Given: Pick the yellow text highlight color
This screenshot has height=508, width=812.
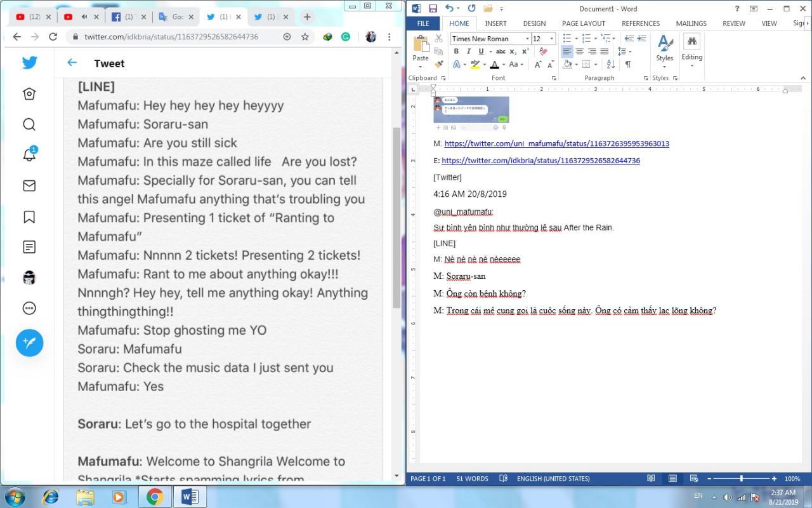Looking at the screenshot, I should click(475, 64).
